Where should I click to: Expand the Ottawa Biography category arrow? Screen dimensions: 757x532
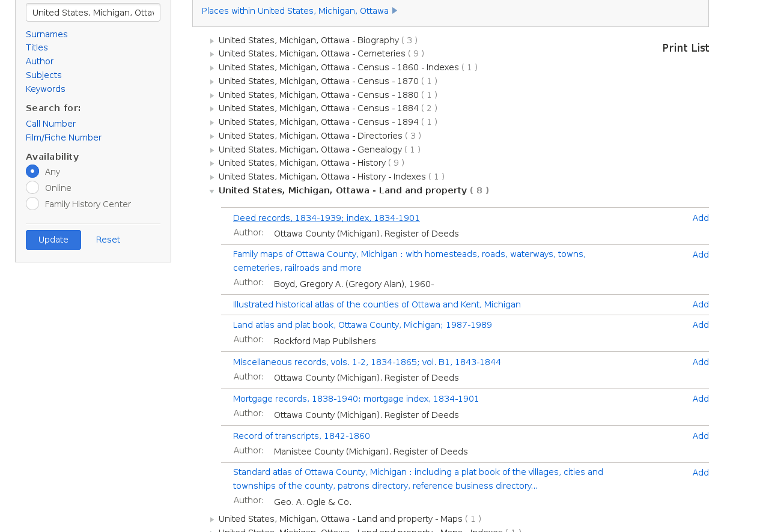pos(212,41)
